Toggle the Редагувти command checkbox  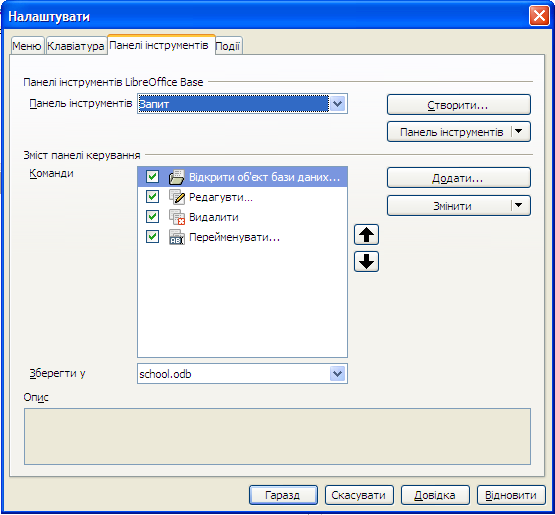coord(152,197)
